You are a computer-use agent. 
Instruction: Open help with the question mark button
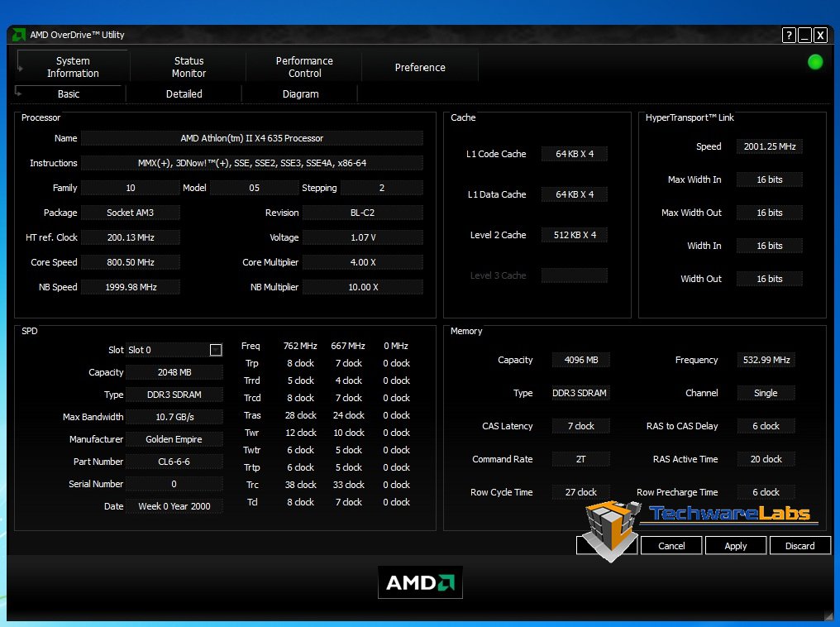pyautogui.click(x=789, y=35)
